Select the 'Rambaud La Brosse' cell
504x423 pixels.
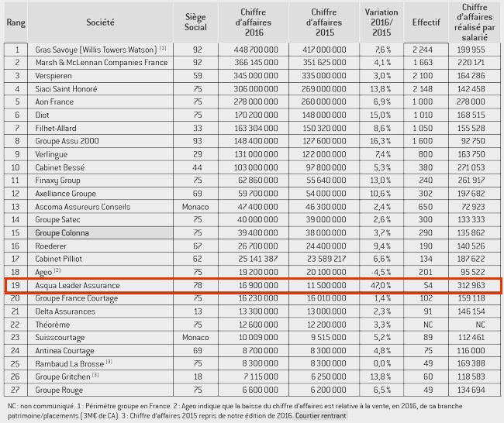click(100, 363)
